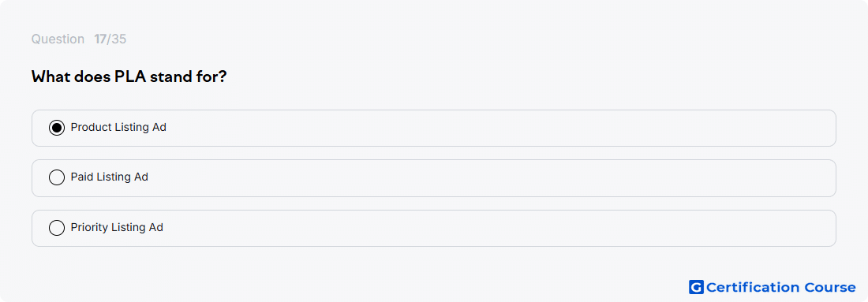Click the "Paid Listing Ad" answer text
Viewport: 868px width, 302px height.
(110, 177)
